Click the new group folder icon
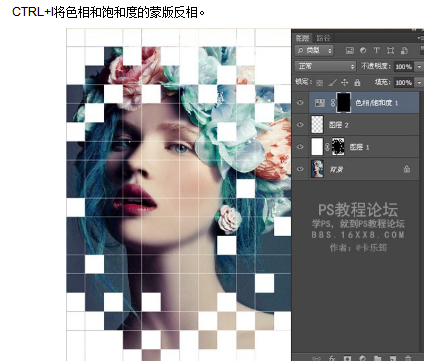 click(x=378, y=358)
